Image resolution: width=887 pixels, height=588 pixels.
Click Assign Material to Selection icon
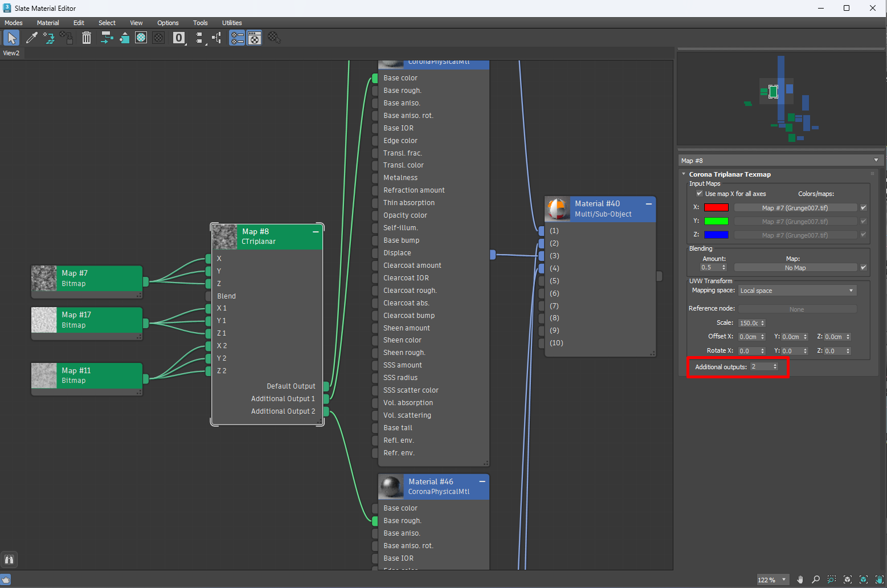pos(50,38)
